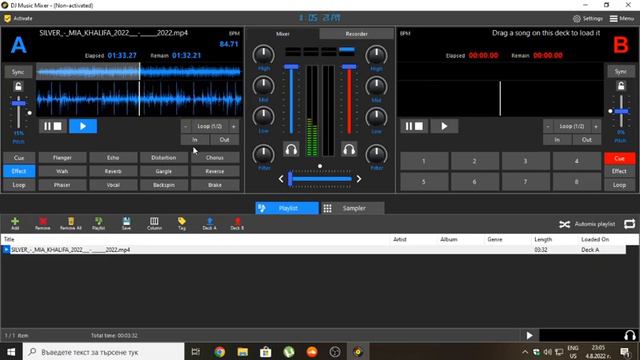Switch Deck B panel to Effect

[x=619, y=171]
